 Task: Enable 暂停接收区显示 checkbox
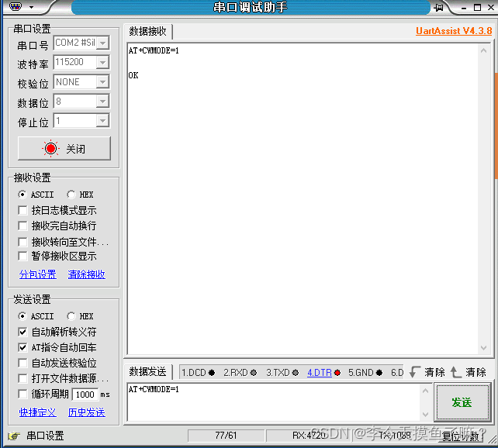point(22,256)
